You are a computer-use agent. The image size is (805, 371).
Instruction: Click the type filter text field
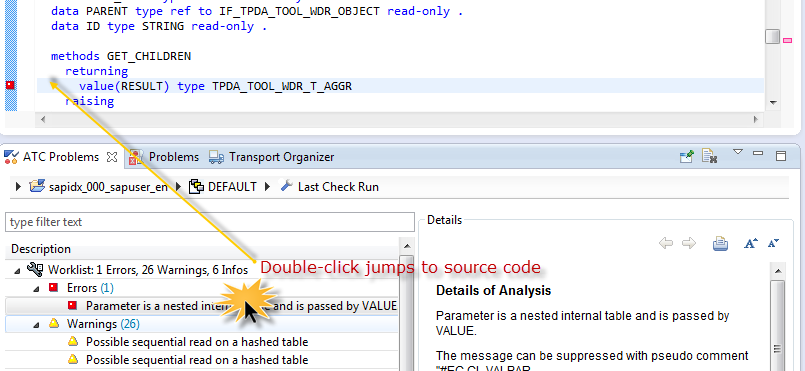(209, 222)
